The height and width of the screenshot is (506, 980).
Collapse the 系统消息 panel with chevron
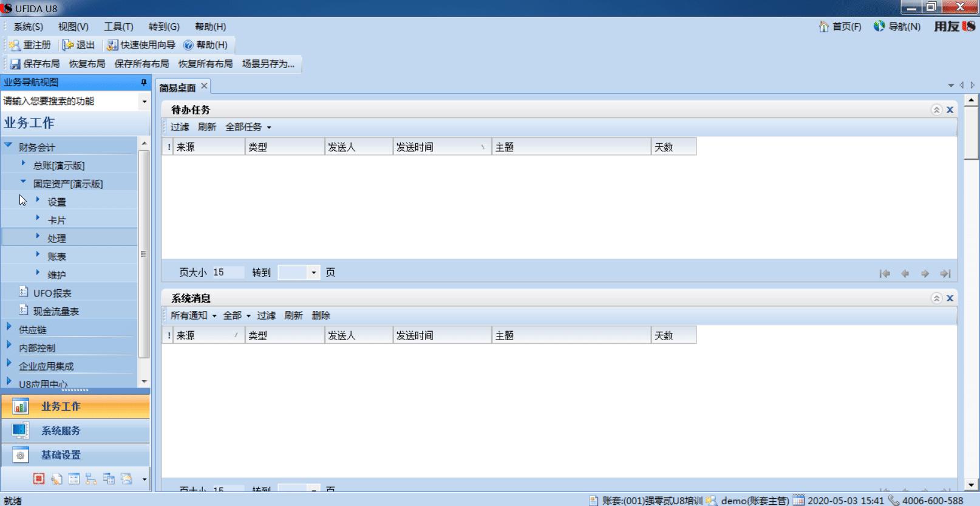(936, 298)
